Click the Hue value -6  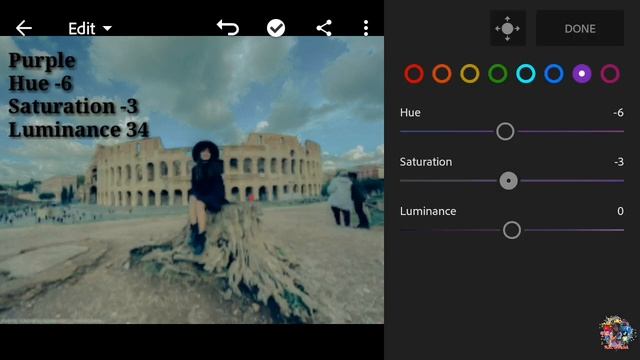(618, 113)
